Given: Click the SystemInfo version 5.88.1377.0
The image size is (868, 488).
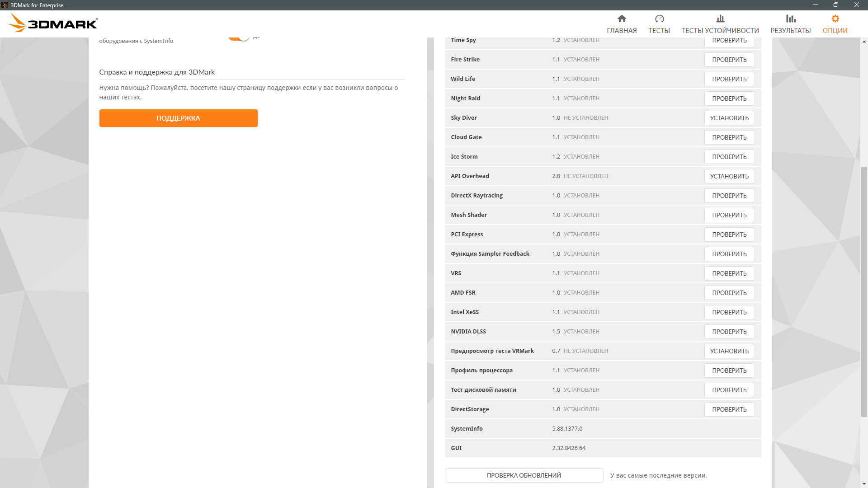Looking at the screenshot, I should click(567, 428).
